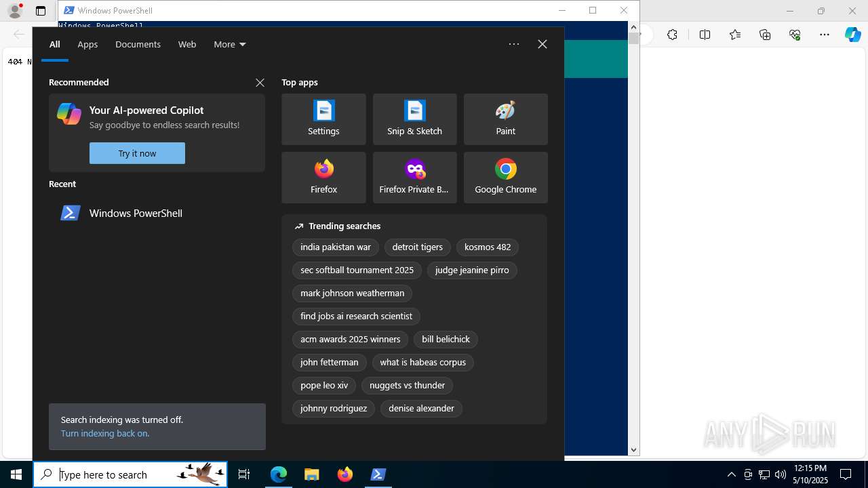
Task: Click the taskbar search input field
Action: pos(130,474)
